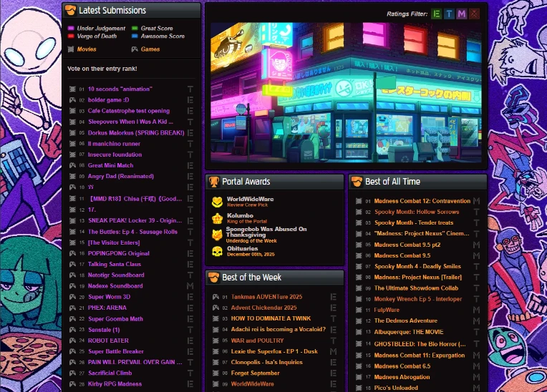Click the Portal Awards trophy icon
Image resolution: width=547 pixels, height=392 pixels.
(214, 182)
